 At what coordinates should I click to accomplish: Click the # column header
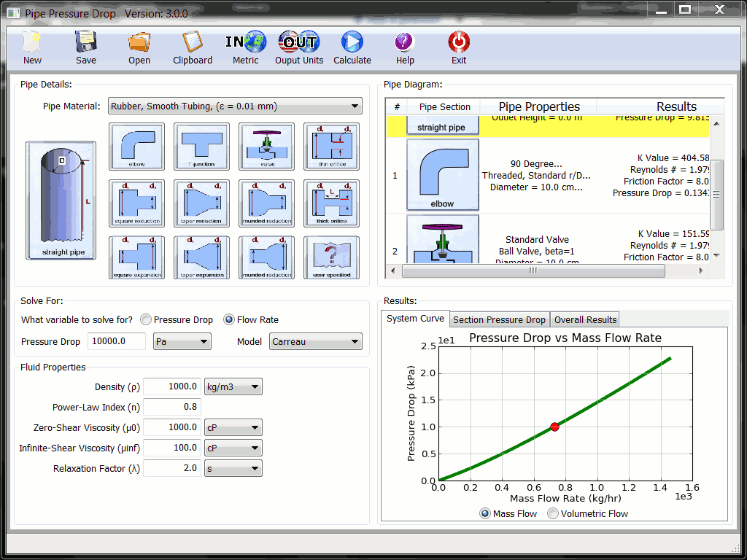point(397,106)
